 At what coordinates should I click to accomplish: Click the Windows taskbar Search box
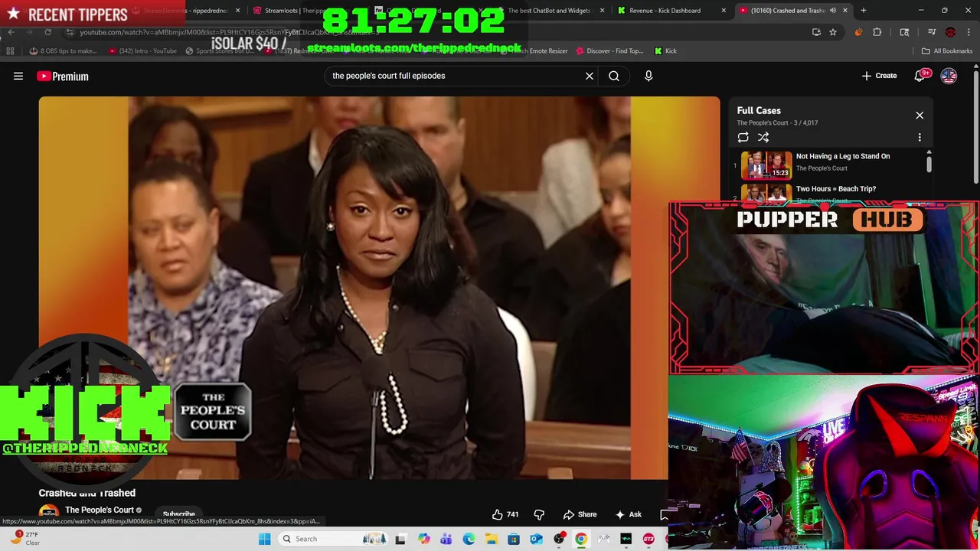click(333, 539)
